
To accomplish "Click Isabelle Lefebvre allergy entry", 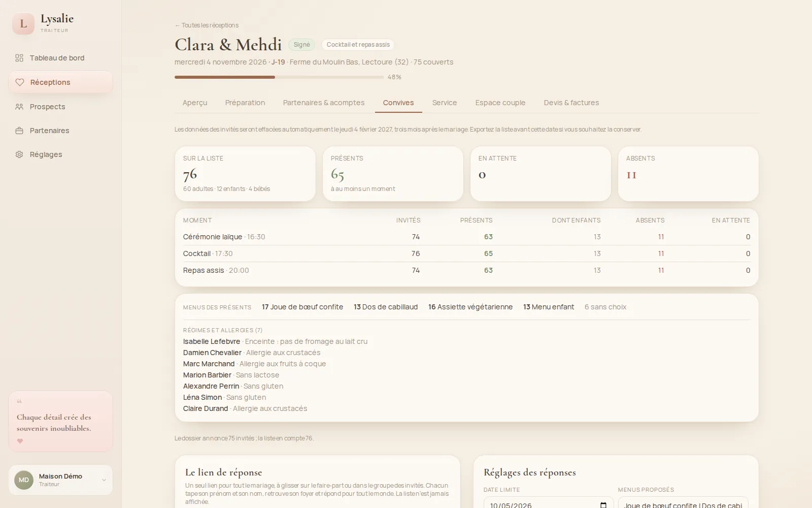I will pyautogui.click(x=275, y=341).
